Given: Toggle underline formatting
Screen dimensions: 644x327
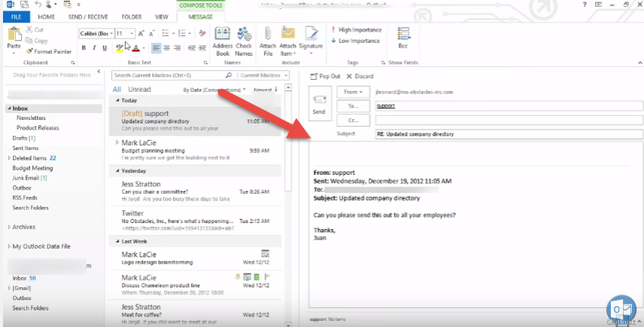Looking at the screenshot, I should (105, 47).
